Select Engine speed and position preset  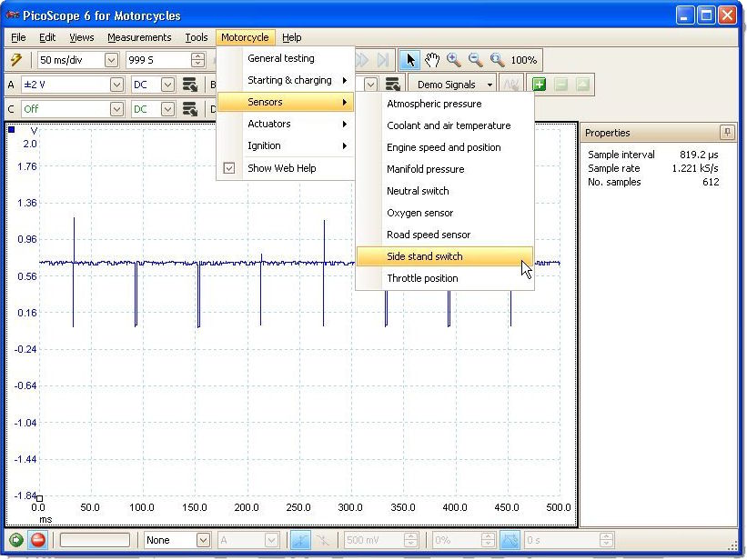tap(445, 147)
